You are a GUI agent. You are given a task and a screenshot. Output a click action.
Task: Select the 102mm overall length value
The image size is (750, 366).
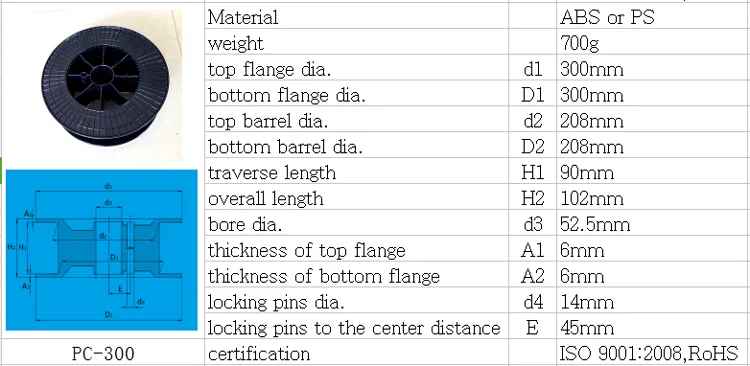[653, 199]
